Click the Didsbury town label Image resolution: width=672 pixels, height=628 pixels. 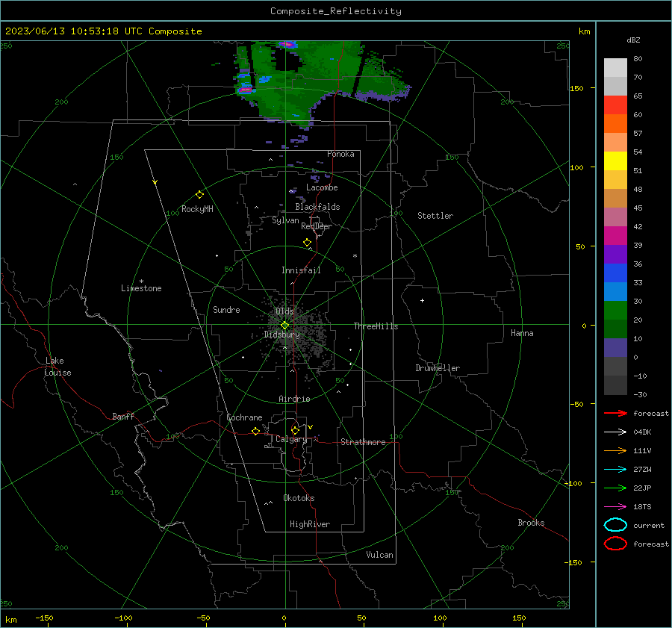pyautogui.click(x=281, y=335)
